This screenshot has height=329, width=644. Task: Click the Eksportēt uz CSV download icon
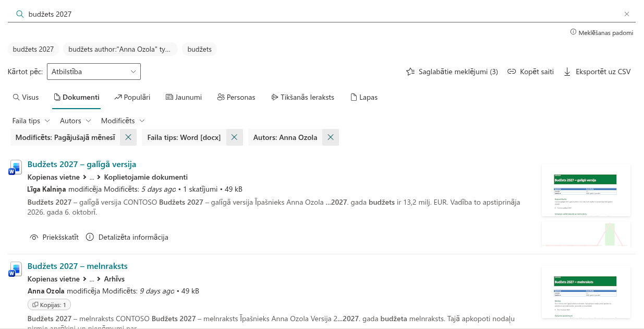[567, 72]
